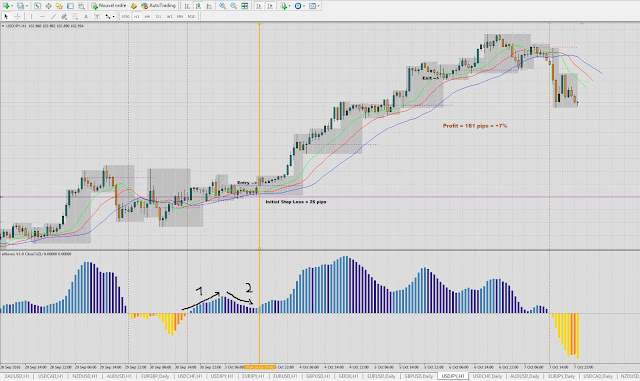Select the Trendline drawing tool
The width and height of the screenshot is (640, 381).
click(x=53, y=16)
